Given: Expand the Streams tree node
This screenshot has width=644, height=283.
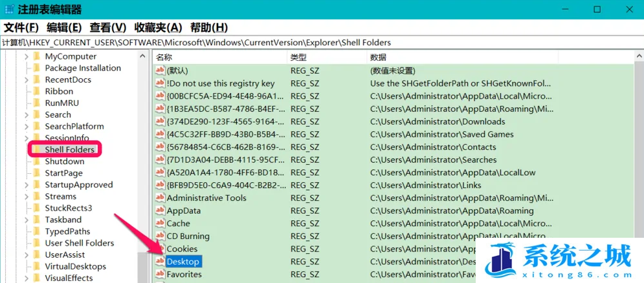Looking at the screenshot, I should click(27, 196).
